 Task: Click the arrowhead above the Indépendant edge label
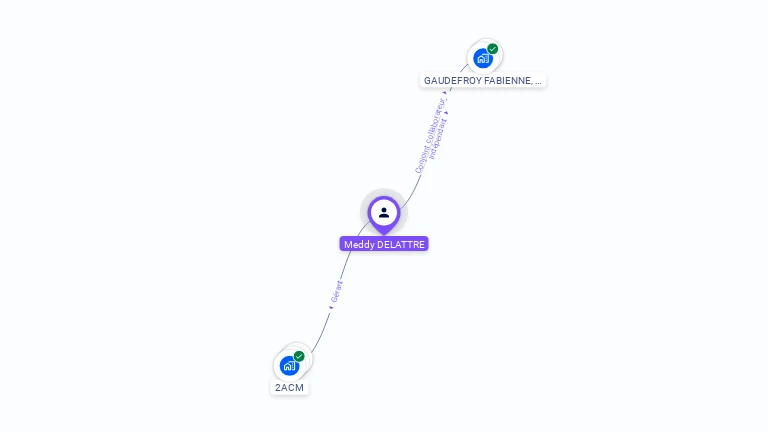pos(446,113)
